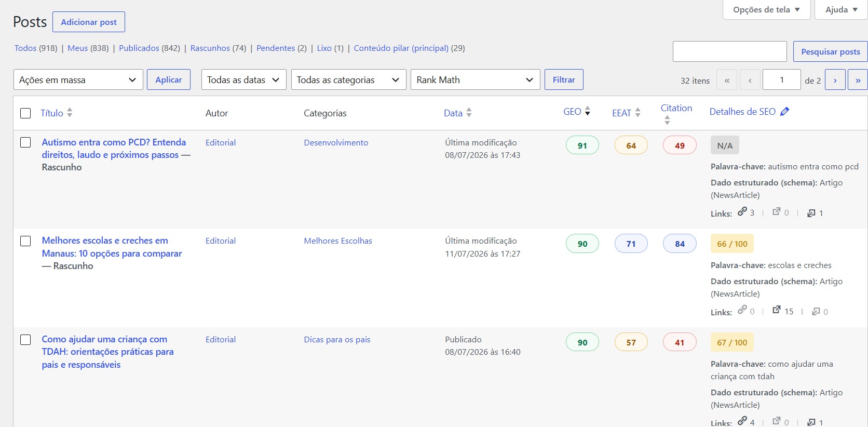Open Melhores escolas e creches em Manaus post
868x427 pixels.
coord(112,247)
